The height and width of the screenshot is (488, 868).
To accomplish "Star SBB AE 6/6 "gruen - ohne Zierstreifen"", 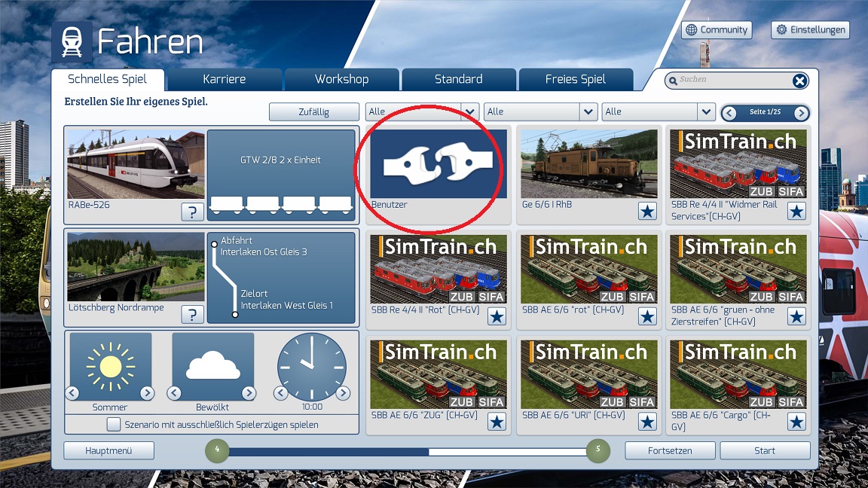I will pos(796,316).
